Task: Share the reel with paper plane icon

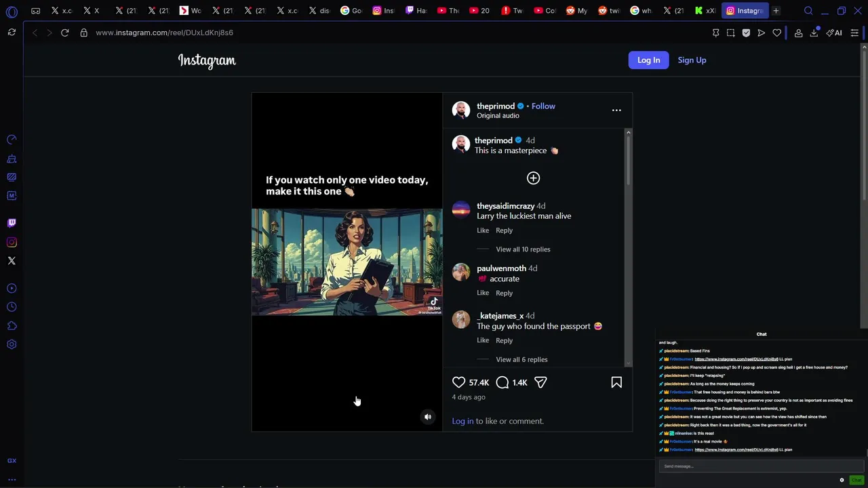Action: pos(540,382)
